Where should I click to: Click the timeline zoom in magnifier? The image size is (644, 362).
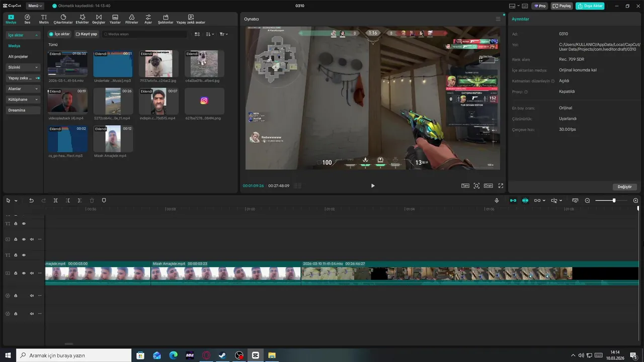pyautogui.click(x=635, y=201)
